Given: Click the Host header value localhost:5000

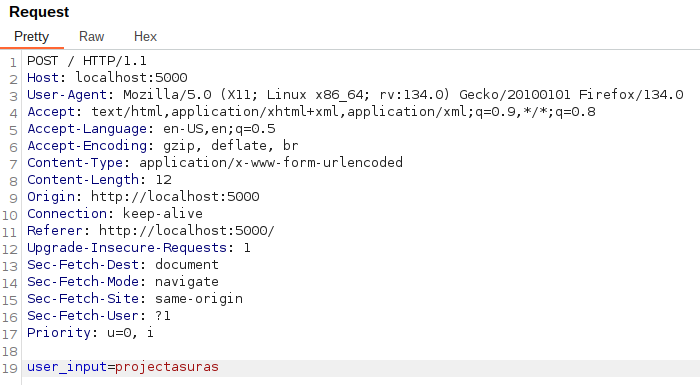Looking at the screenshot, I should [x=131, y=78].
